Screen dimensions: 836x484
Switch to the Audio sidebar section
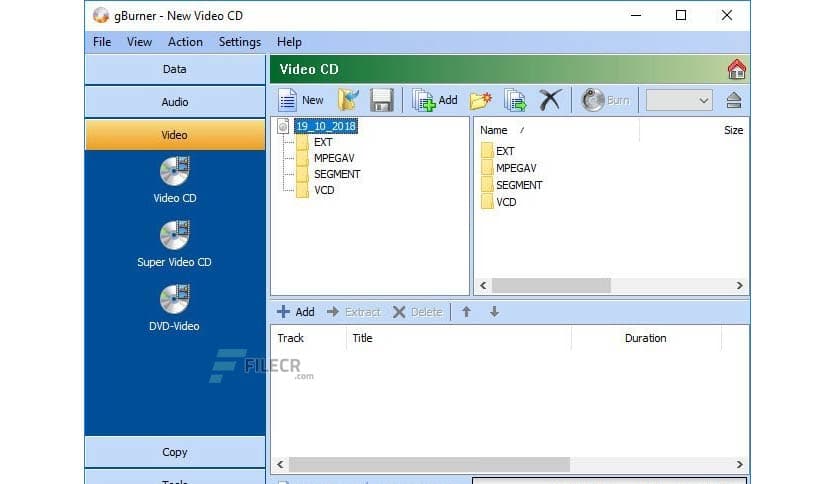coord(175,102)
